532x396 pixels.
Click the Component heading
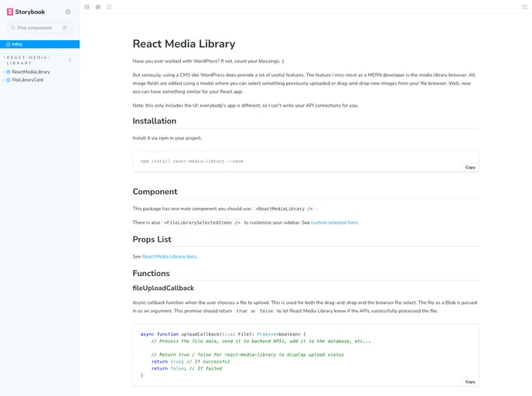pyautogui.click(x=155, y=192)
